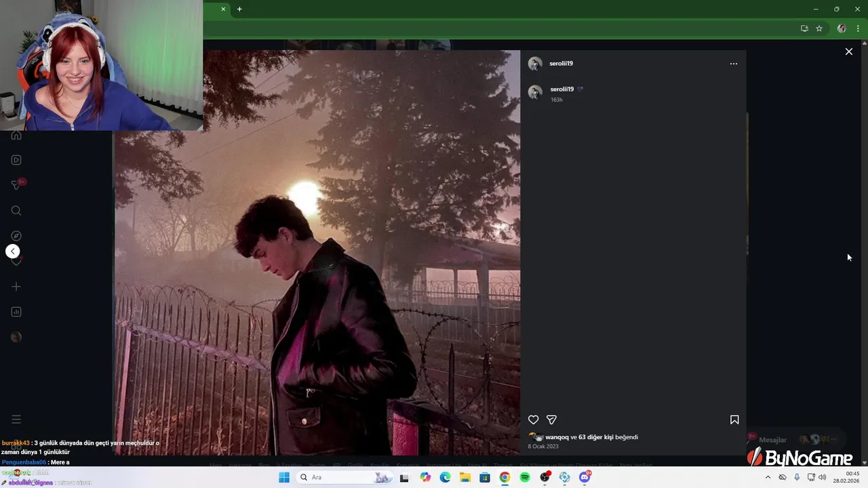This screenshot has width=868, height=488.
Task: Open the Chrome profile avatar
Action: 842,28
